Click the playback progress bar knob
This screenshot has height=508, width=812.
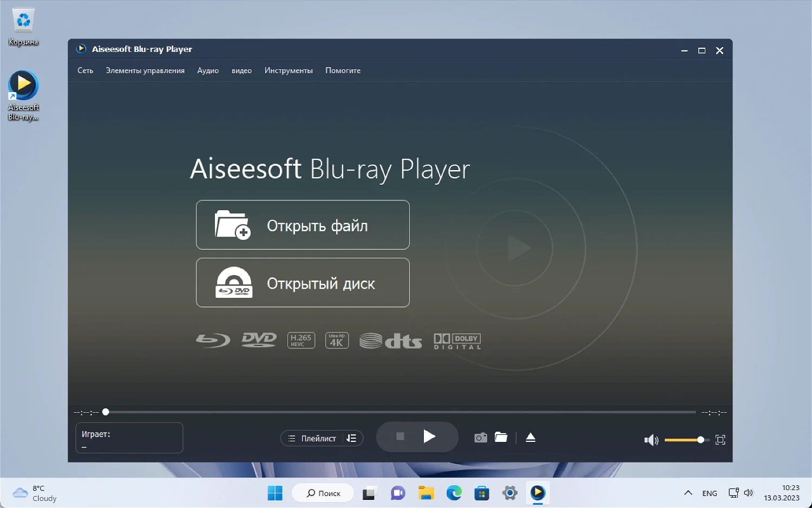[x=106, y=412]
